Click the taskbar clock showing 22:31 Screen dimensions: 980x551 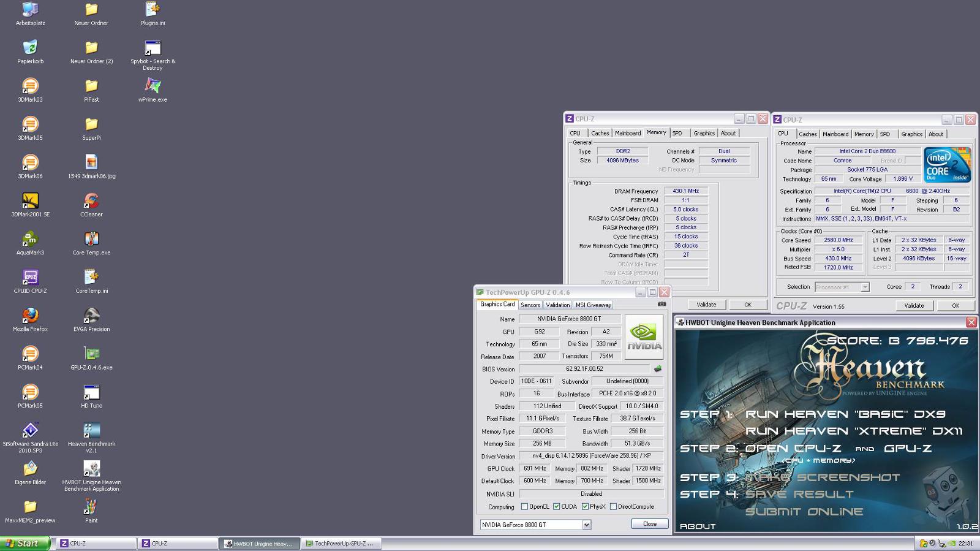[x=965, y=543]
